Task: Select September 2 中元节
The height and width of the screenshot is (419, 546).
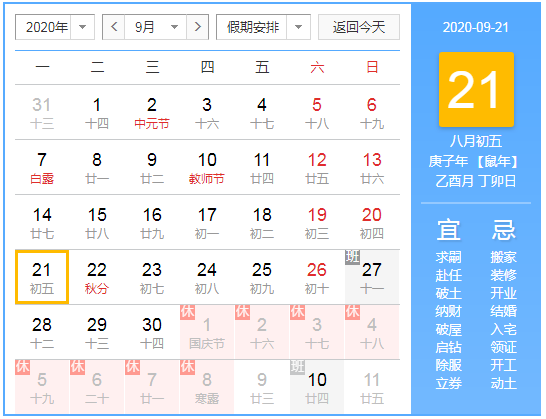Action: tap(152, 112)
